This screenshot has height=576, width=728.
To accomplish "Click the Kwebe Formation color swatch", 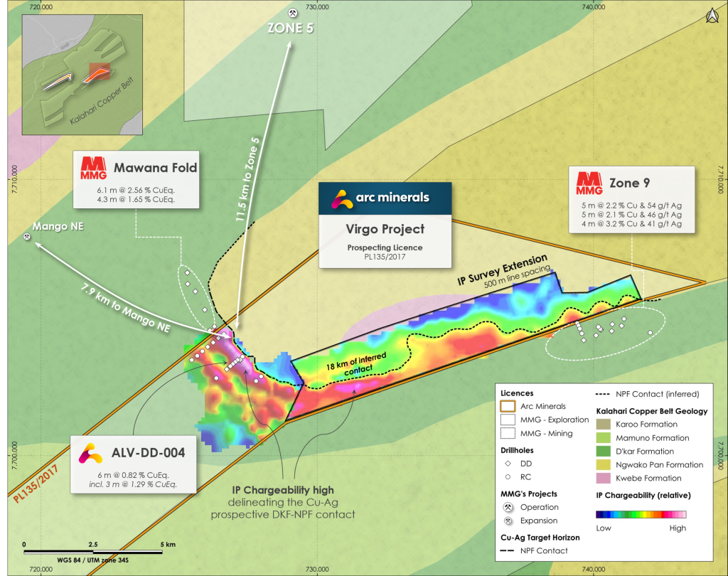I will click(x=603, y=478).
